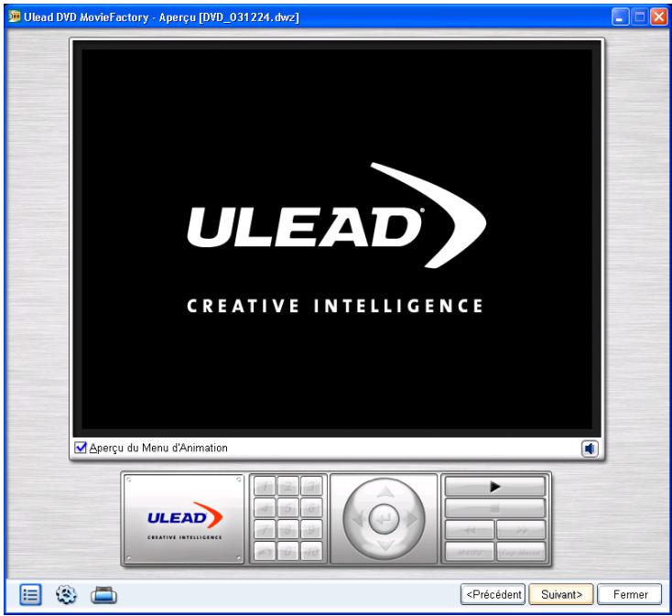Navigate right with remote's right arrow
The width and height of the screenshot is (672, 616).
tap(412, 519)
